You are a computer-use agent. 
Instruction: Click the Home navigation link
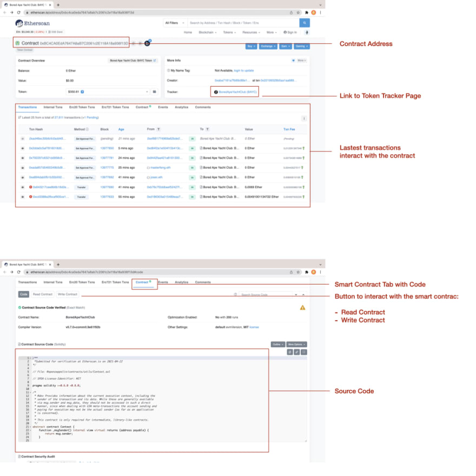click(x=188, y=32)
